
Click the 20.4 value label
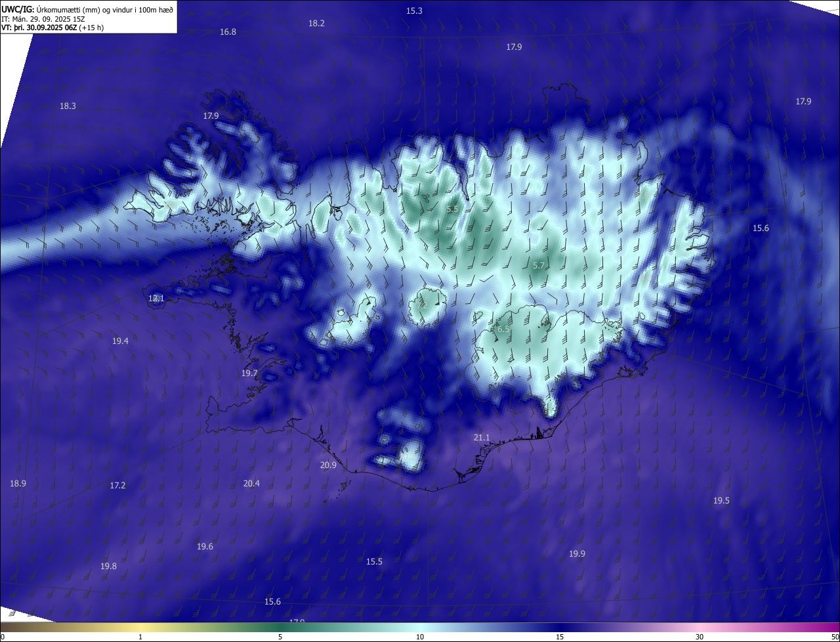point(251,483)
